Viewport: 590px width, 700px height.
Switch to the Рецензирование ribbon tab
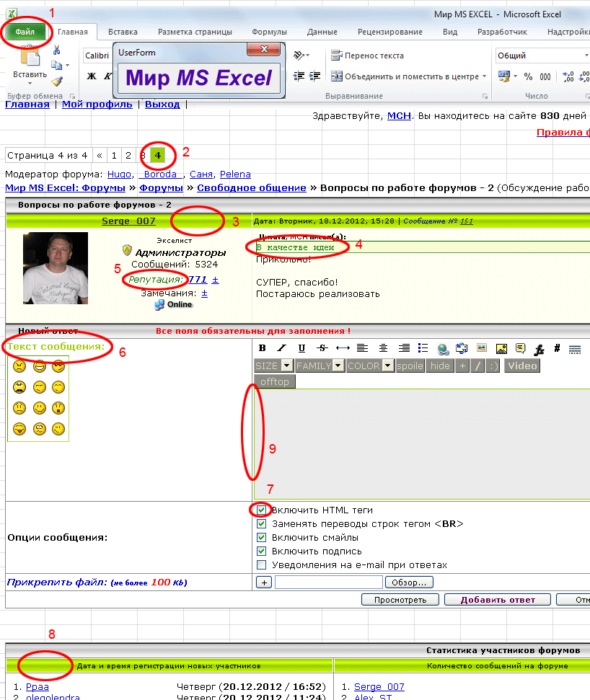(390, 32)
